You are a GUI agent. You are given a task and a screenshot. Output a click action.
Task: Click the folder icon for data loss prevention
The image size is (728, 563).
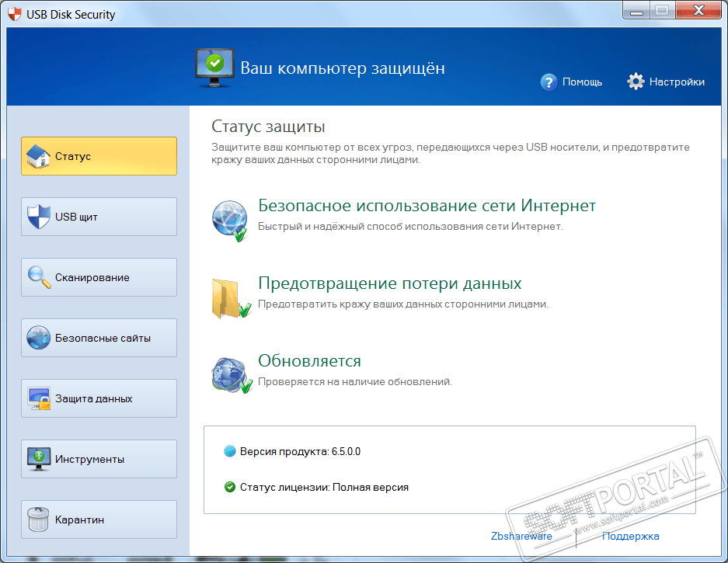coord(232,298)
